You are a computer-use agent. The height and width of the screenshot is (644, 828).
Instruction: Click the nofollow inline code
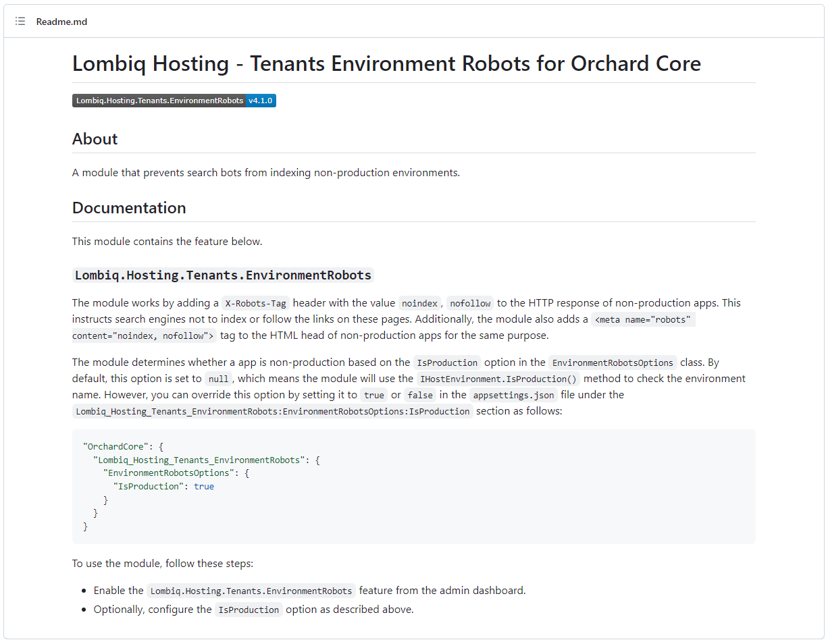[x=469, y=303]
